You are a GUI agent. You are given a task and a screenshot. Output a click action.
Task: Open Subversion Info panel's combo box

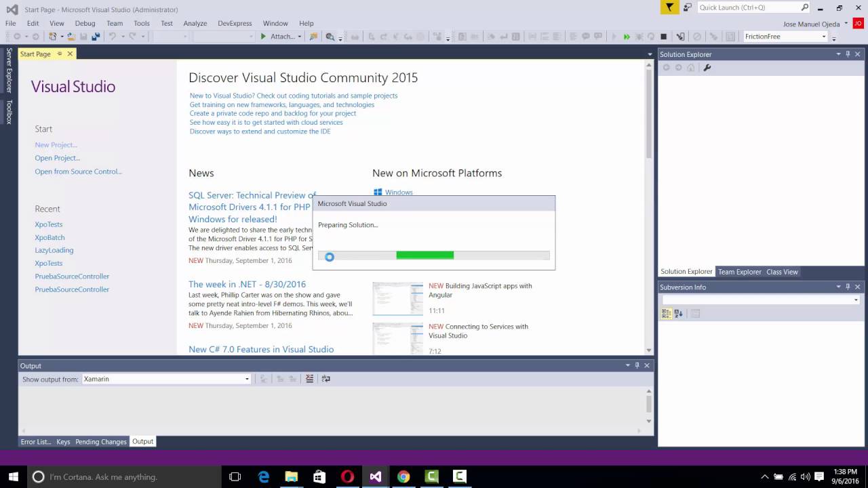[x=761, y=300]
